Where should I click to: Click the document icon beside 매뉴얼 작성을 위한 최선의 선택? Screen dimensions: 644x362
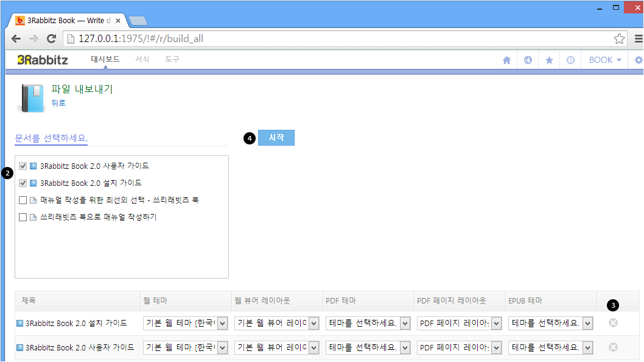point(33,201)
